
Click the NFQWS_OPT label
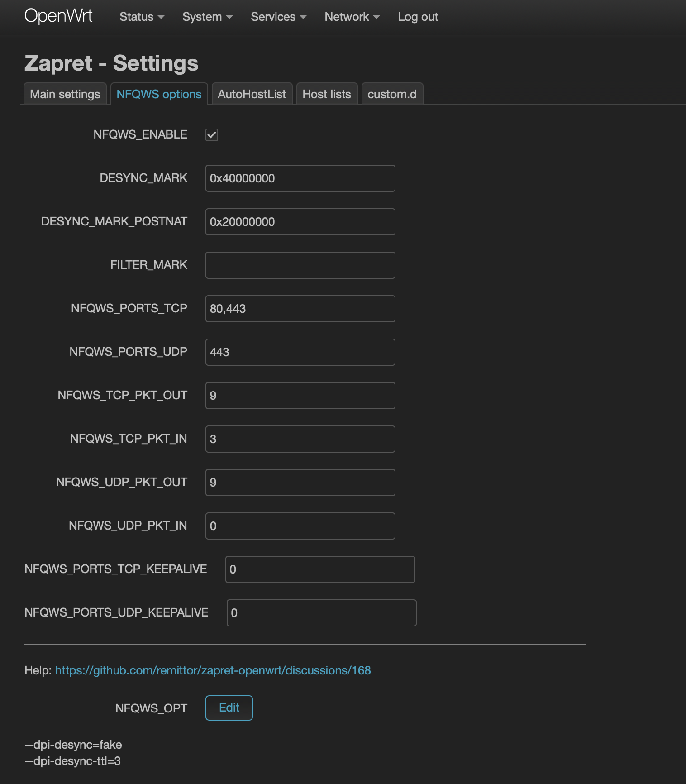(151, 708)
